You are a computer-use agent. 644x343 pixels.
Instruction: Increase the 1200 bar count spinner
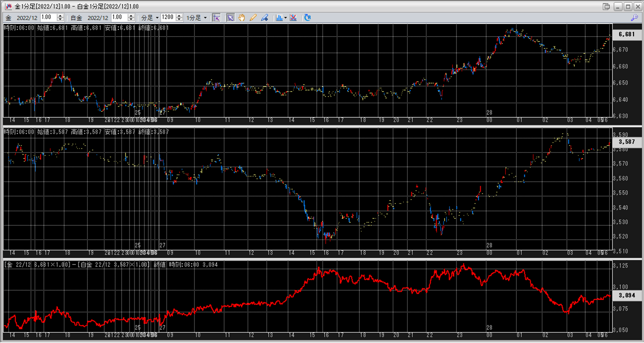click(179, 16)
